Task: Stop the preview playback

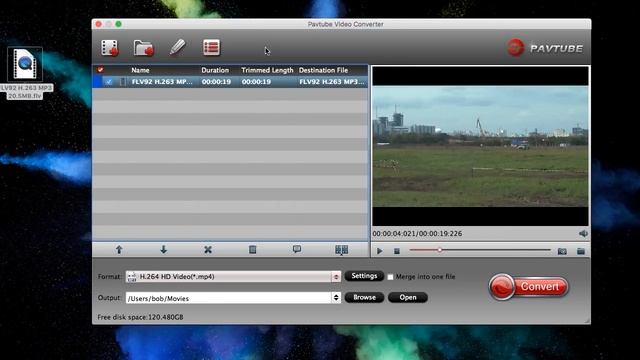Action: click(x=397, y=251)
